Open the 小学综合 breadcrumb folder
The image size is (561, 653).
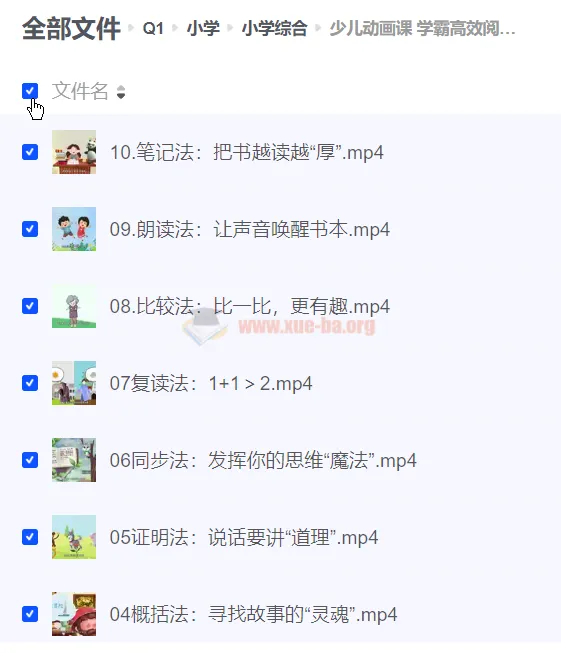point(274,29)
